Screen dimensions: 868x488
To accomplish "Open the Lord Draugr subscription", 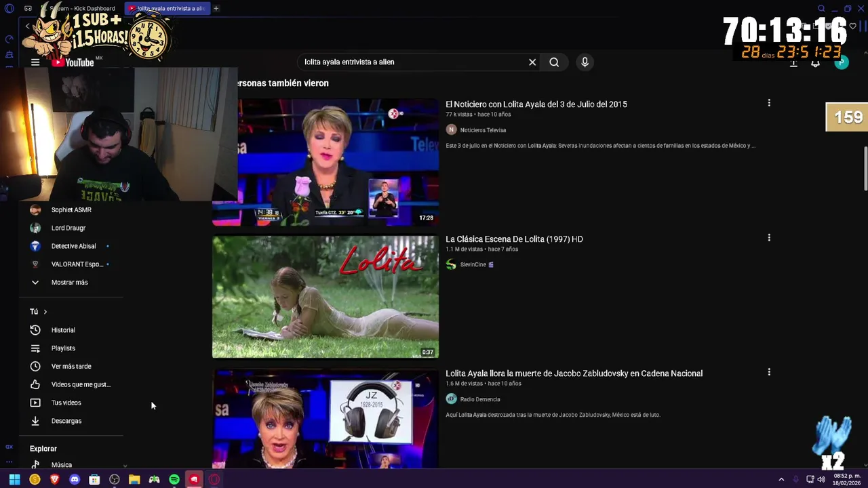I will pyautogui.click(x=68, y=228).
